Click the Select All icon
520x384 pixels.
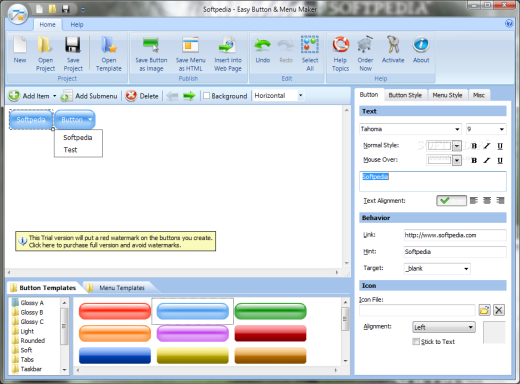(310, 44)
